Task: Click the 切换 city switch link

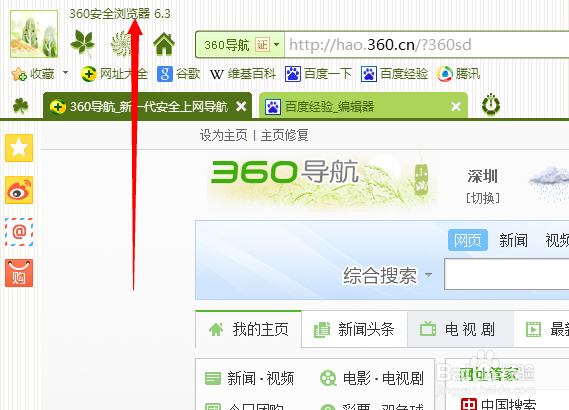Action: [x=483, y=198]
